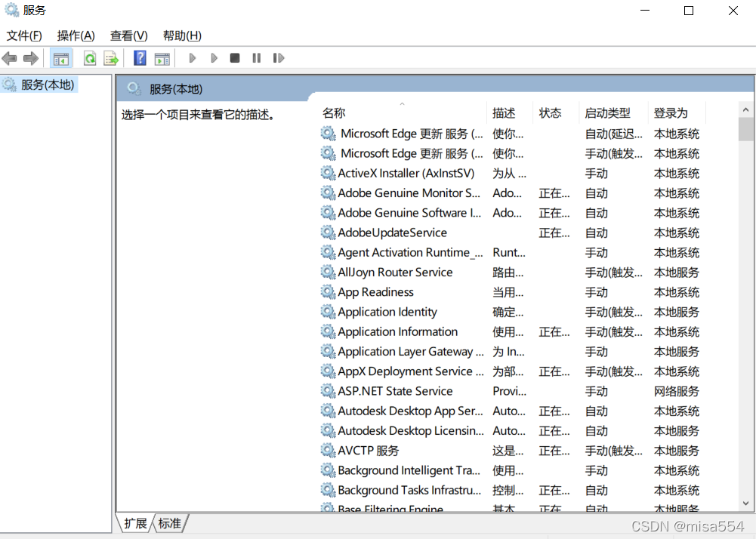Click 自动(延迟... startup type of first Edge service
The image size is (756, 539).
click(x=614, y=134)
